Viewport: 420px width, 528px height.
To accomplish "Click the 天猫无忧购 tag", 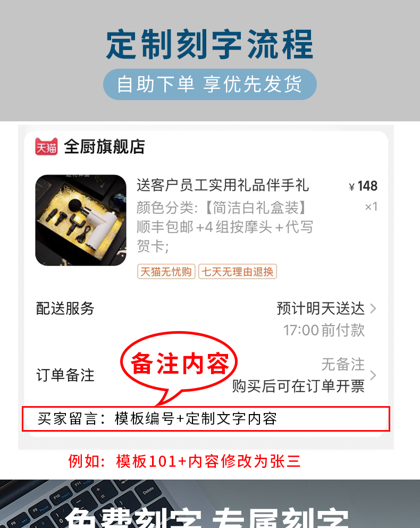I will point(166,272).
